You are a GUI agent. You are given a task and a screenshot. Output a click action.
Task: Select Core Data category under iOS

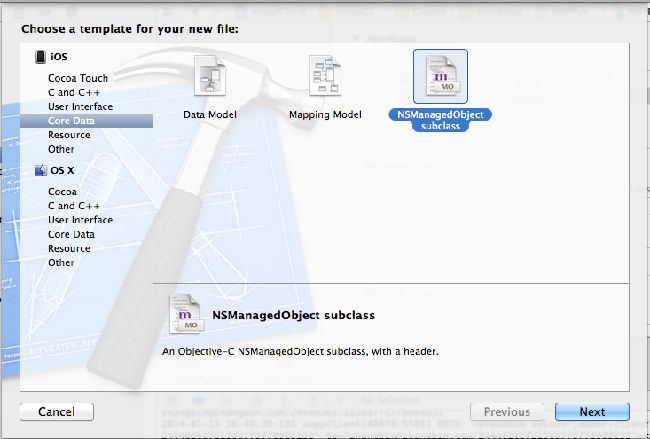[x=87, y=121]
